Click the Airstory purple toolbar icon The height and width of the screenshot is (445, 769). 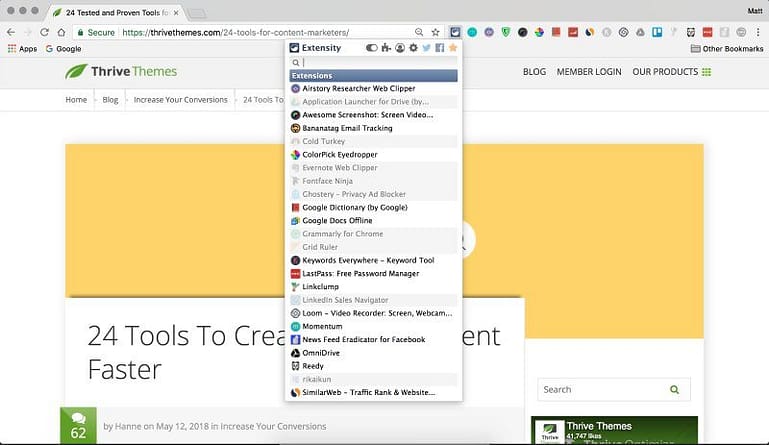pyautogui.click(x=489, y=32)
